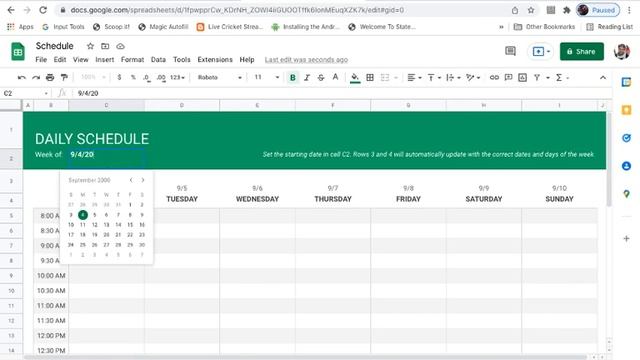Insert a link
This screenshot has height=360, width=640.
click(494, 77)
